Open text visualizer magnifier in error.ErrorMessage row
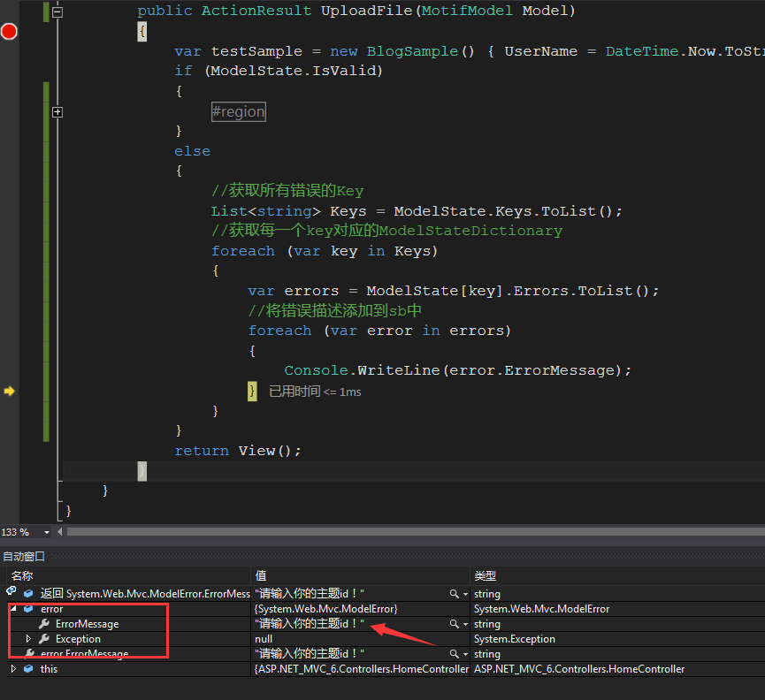The width and height of the screenshot is (765, 700). pyautogui.click(x=455, y=654)
